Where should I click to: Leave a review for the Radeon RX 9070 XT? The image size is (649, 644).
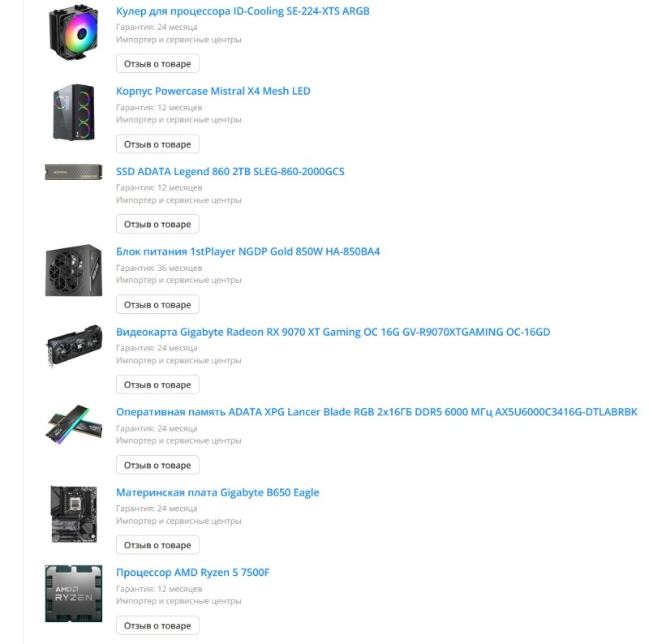point(157,385)
